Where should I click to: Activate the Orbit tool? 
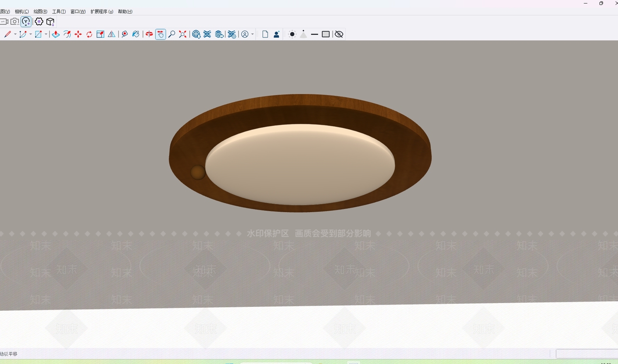[149, 34]
